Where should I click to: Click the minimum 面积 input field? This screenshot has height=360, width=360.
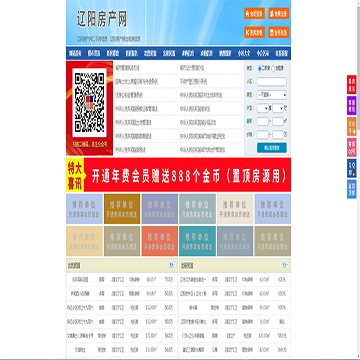point(263,122)
